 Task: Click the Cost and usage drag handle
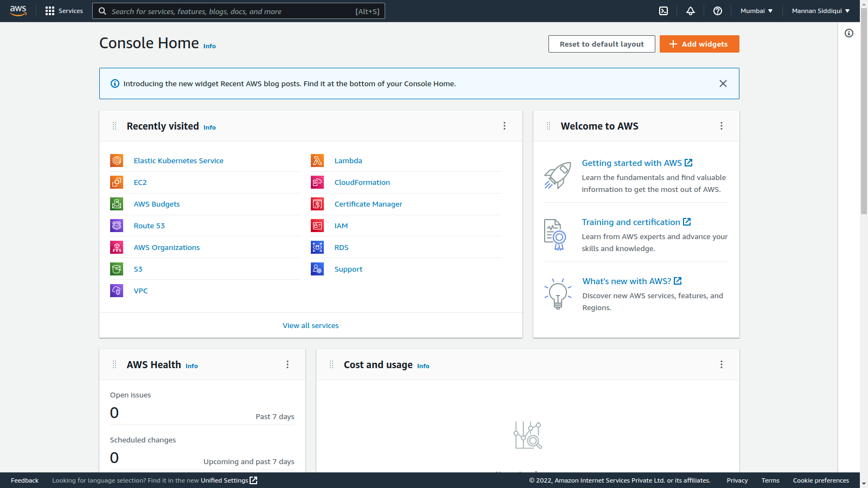(331, 364)
